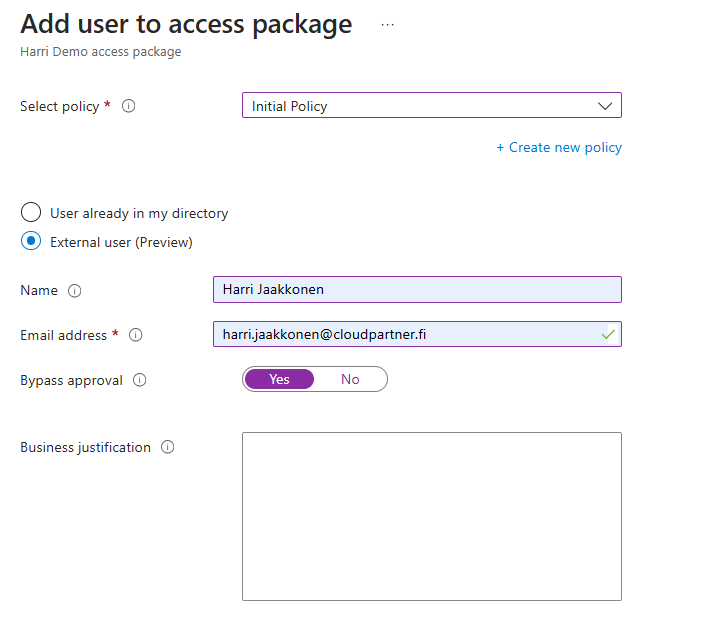The width and height of the screenshot is (703, 631).
Task: Click the Email address input field
Action: point(400,334)
